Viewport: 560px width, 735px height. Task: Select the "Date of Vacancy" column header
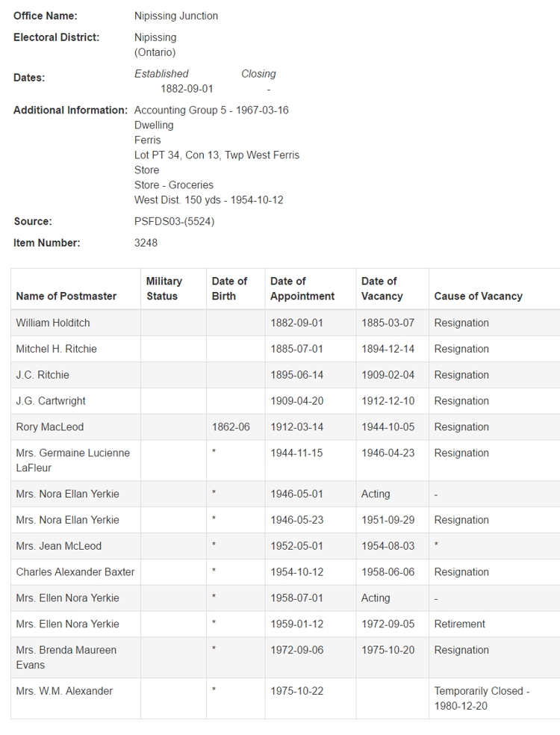(382, 288)
